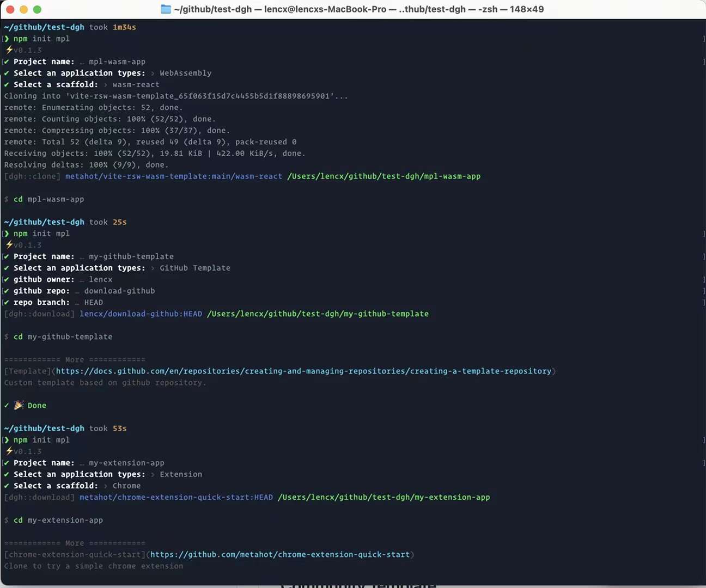Click the checkmark beside Select an application types
Image resolution: width=706 pixels, height=588 pixels.
5,73
